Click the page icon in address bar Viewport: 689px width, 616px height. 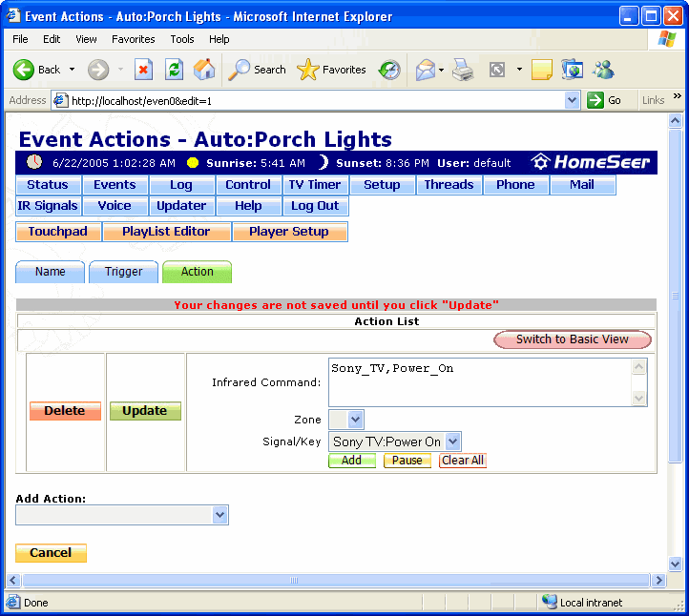[x=61, y=100]
